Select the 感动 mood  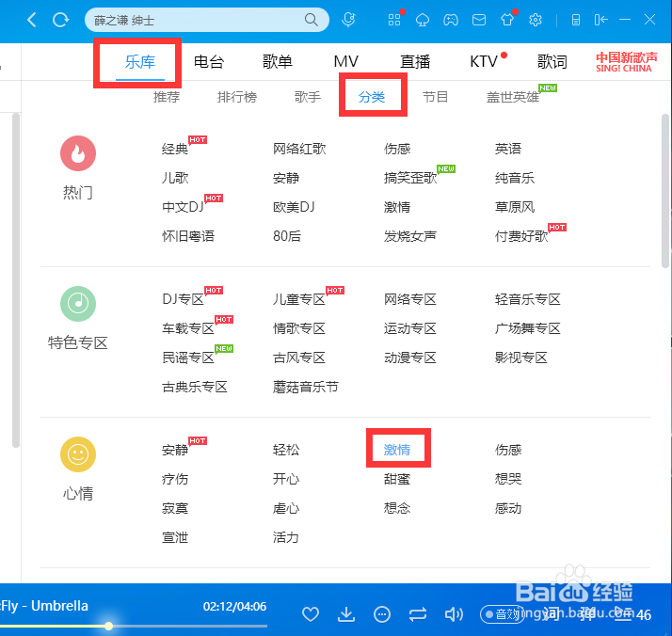(508, 508)
